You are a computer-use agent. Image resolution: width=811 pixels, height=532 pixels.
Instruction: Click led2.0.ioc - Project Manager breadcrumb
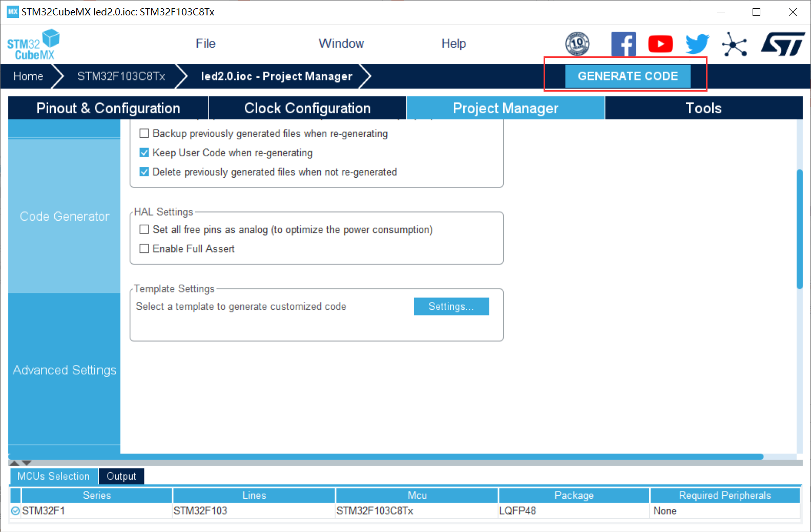[277, 76]
